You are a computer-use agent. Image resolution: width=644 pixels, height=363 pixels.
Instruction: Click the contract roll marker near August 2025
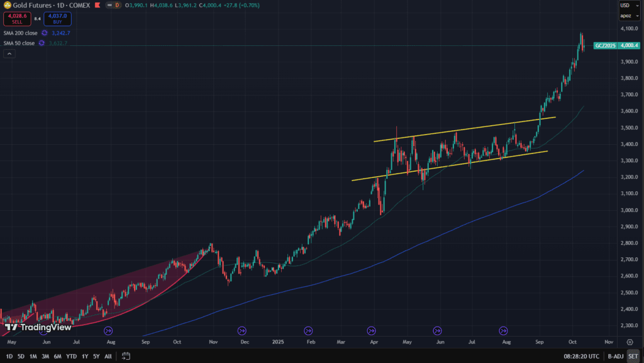[x=503, y=330]
